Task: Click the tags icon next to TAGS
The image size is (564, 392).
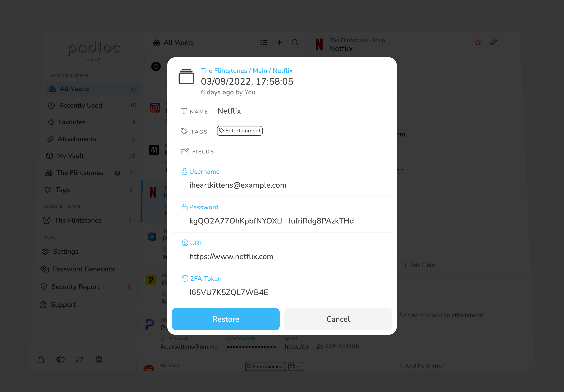Action: 184,131
